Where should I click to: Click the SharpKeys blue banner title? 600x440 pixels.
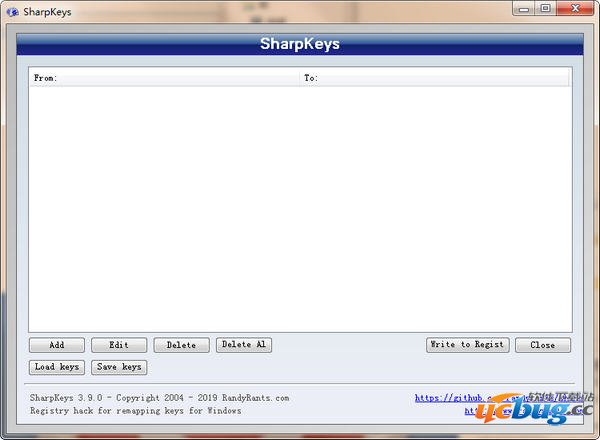click(300, 44)
